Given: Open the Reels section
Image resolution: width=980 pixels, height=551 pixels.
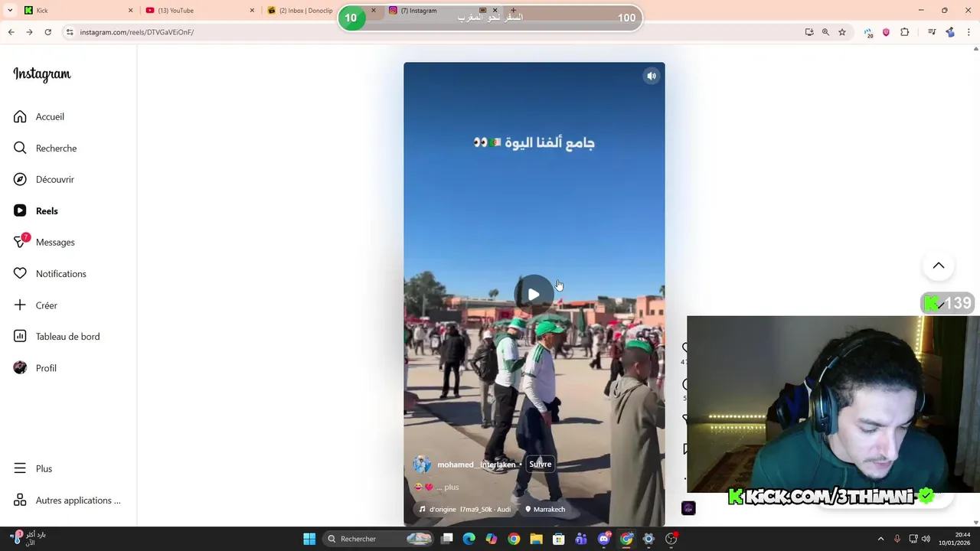Looking at the screenshot, I should click(35, 210).
